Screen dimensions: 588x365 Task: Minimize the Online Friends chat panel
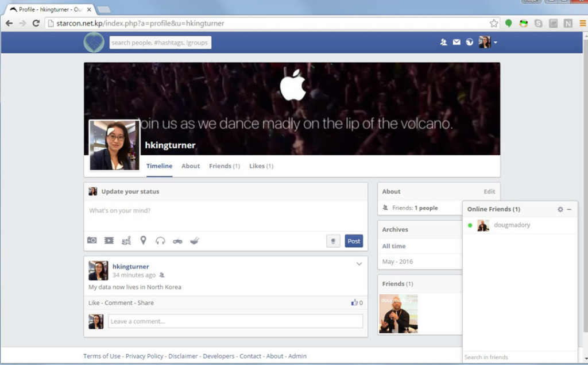pyautogui.click(x=569, y=209)
